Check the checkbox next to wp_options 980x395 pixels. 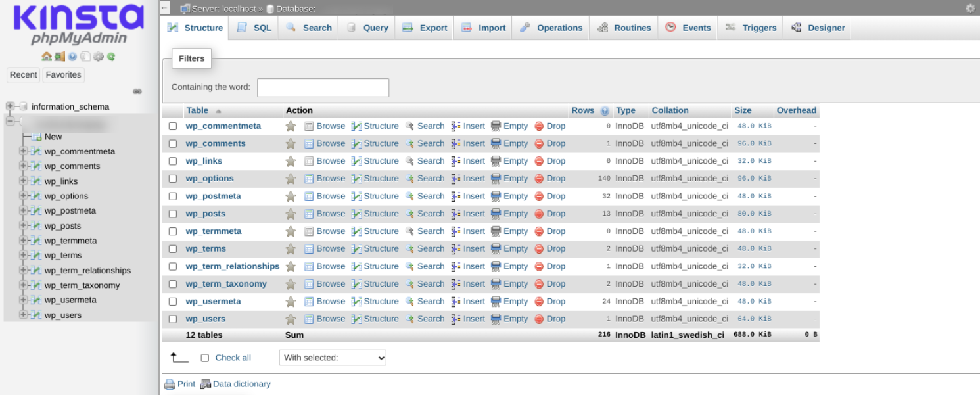(x=172, y=178)
